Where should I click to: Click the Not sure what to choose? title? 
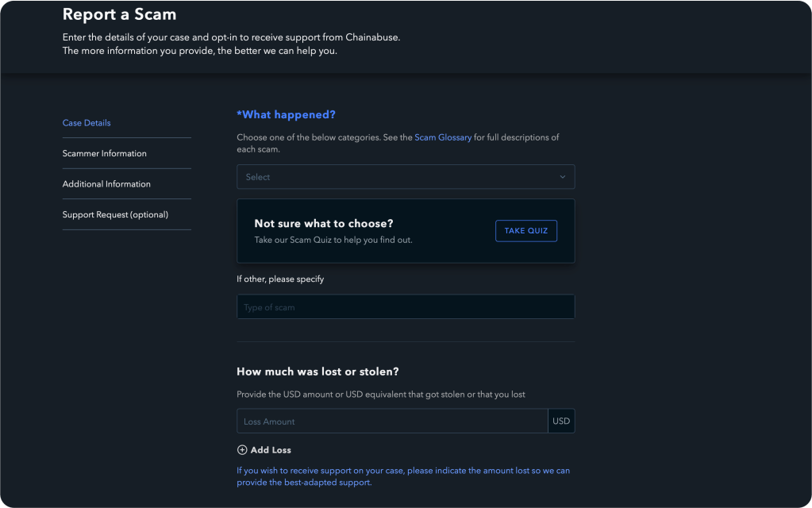point(324,224)
